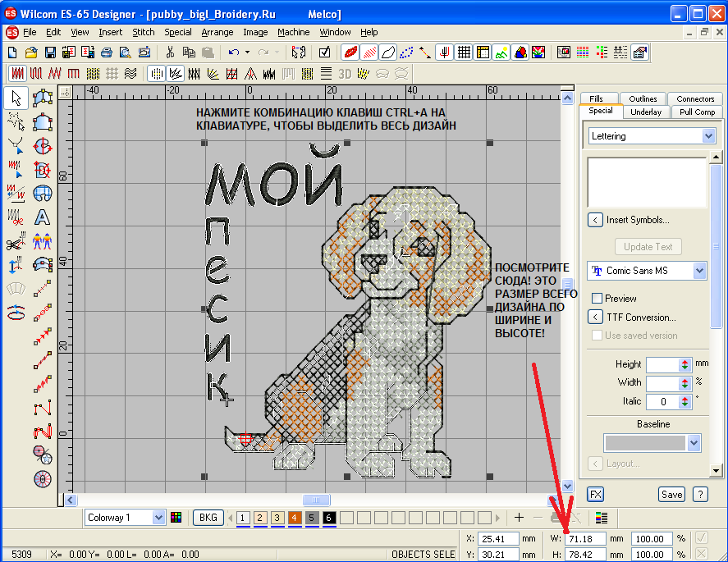Toggle the Italic angle spinner arrows
The height and width of the screenshot is (562, 728).
(x=685, y=402)
